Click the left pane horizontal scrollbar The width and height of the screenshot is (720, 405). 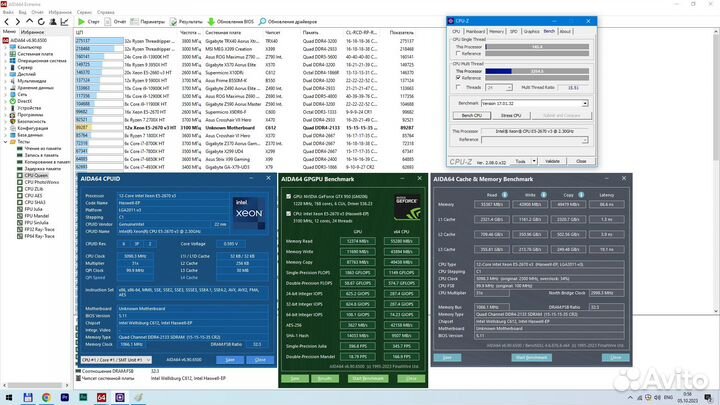tap(35, 385)
